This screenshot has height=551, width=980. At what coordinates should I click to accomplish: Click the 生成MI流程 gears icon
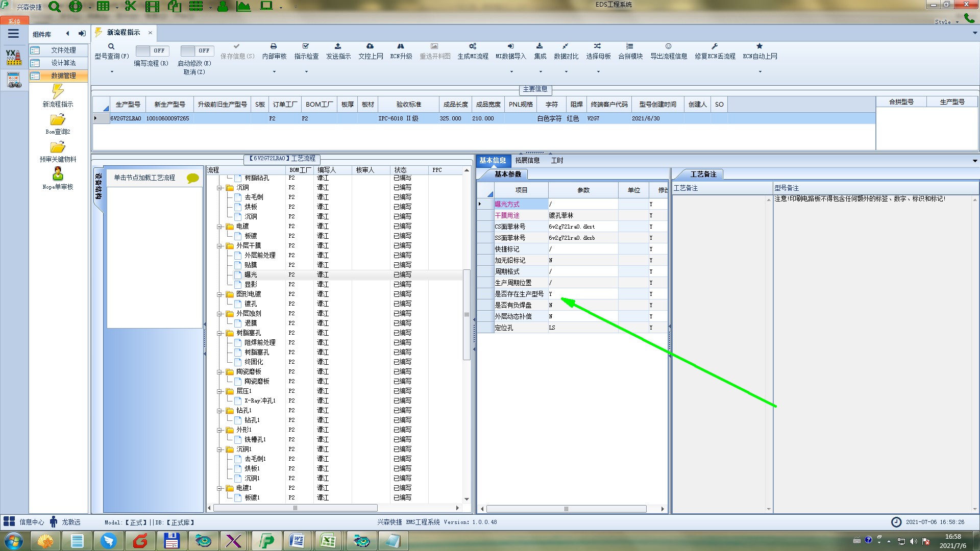(473, 46)
